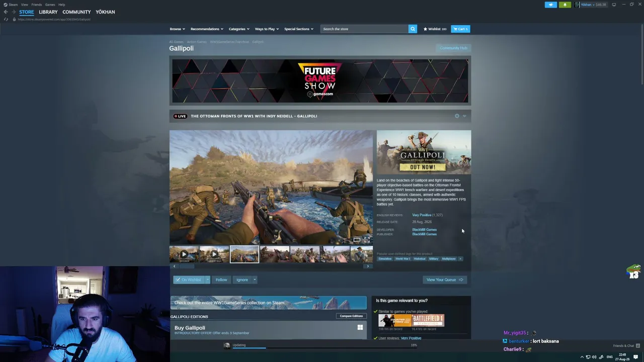Expand the Ways to Play dropdown
Screen dimensions: 644x362
coord(267,29)
